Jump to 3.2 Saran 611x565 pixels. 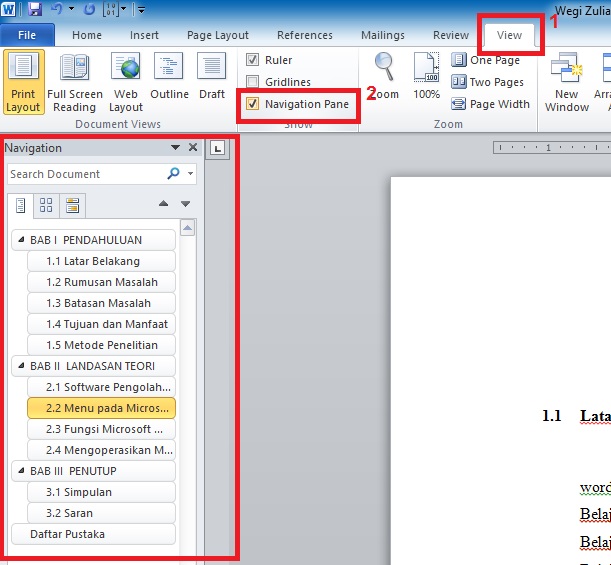tap(101, 513)
